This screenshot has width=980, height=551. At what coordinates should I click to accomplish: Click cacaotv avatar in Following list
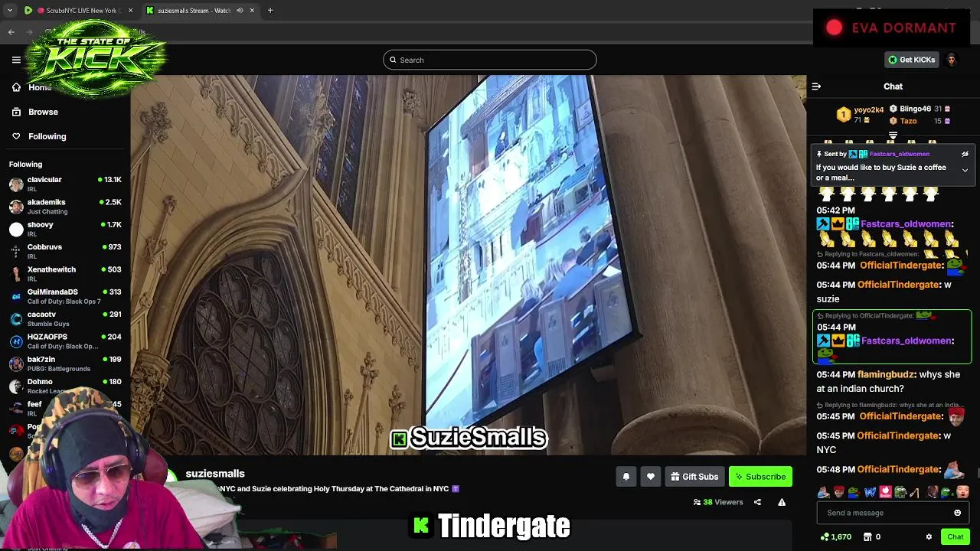coord(16,318)
